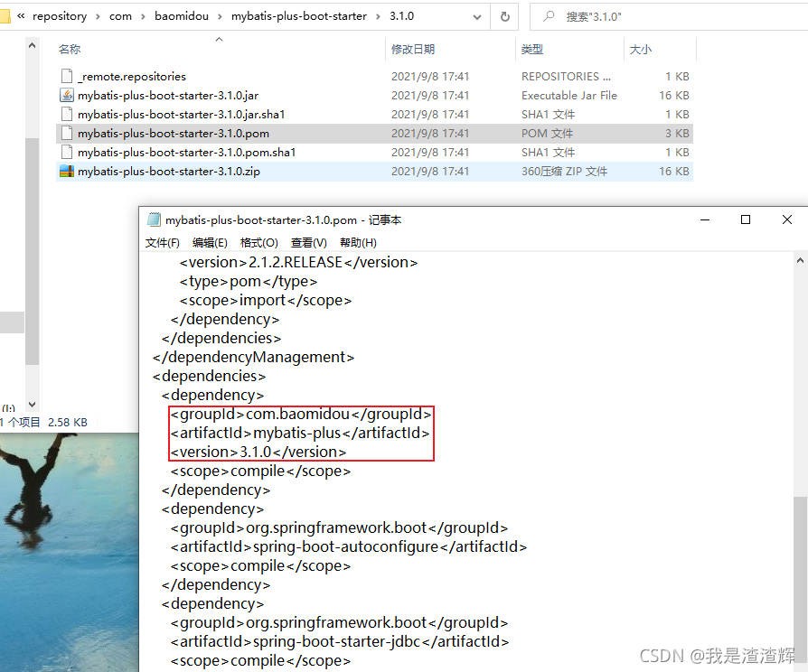Viewport: 808px width, 672px height.
Task: Click line with 'spring-boot-autoconfigure' artifactId
Action: coord(349,546)
